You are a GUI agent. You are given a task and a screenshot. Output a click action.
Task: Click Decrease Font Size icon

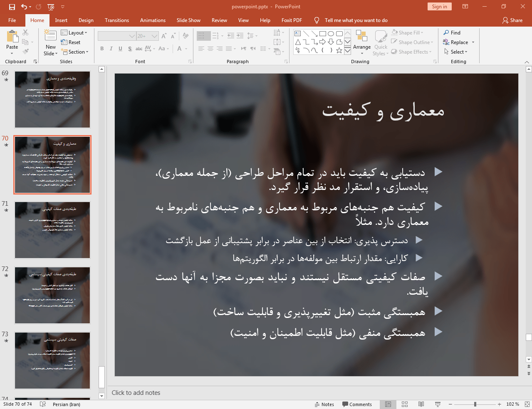173,36
